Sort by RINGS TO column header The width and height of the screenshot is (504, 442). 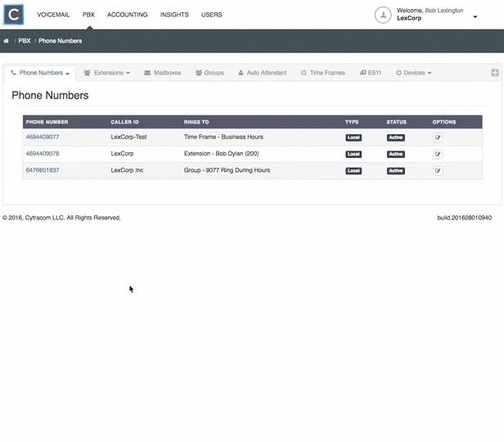pyautogui.click(x=196, y=122)
